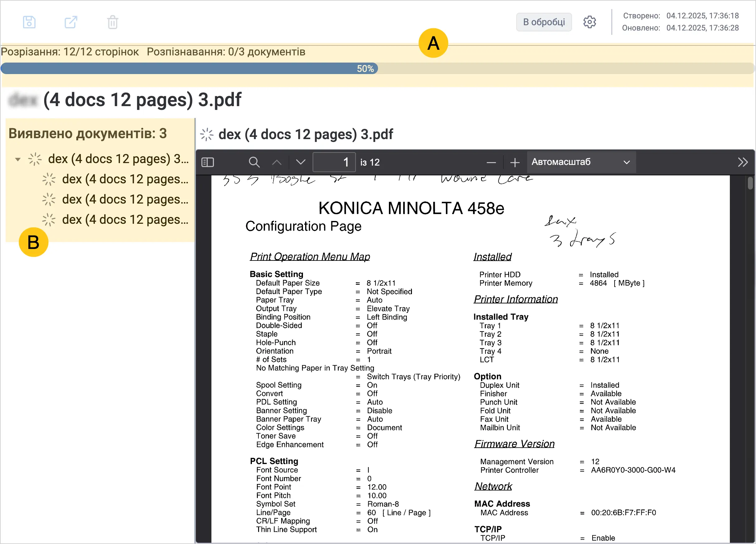Image resolution: width=756 pixels, height=544 pixels.
Task: Go to previous PDF page
Action: point(277,162)
